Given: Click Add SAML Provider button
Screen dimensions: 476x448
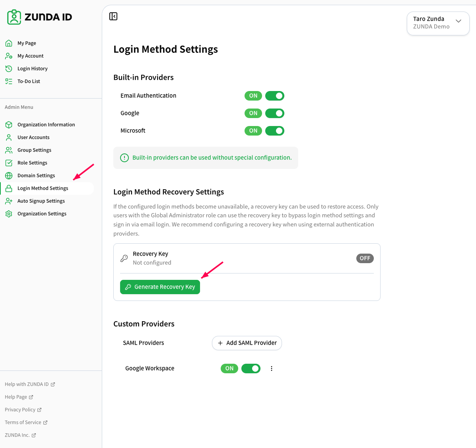Looking at the screenshot, I should click(x=247, y=343).
